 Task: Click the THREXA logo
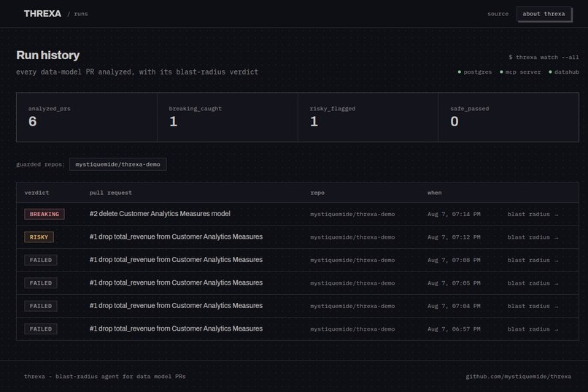click(x=42, y=13)
